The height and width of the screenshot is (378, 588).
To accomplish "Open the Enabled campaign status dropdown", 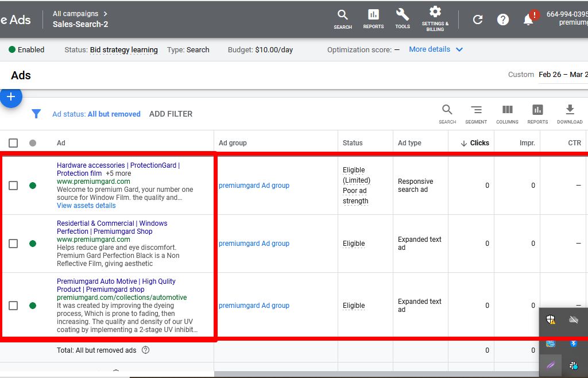I will coord(26,50).
